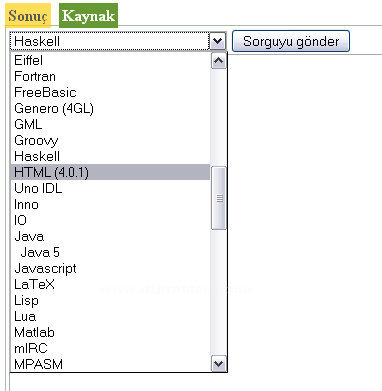The height and width of the screenshot is (391, 382).
Task: Click the list's scroll up arrow
Action: [x=219, y=61]
